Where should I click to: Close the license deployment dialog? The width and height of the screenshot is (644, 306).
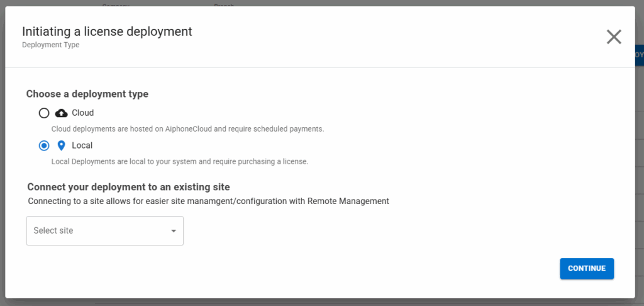[x=613, y=37]
